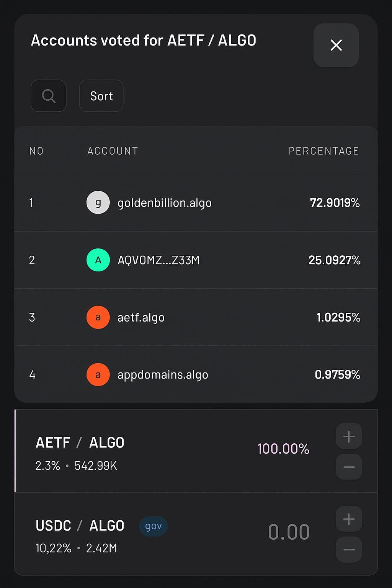The image size is (392, 588).
Task: Select the appdomains.algo account name
Action: tap(163, 375)
